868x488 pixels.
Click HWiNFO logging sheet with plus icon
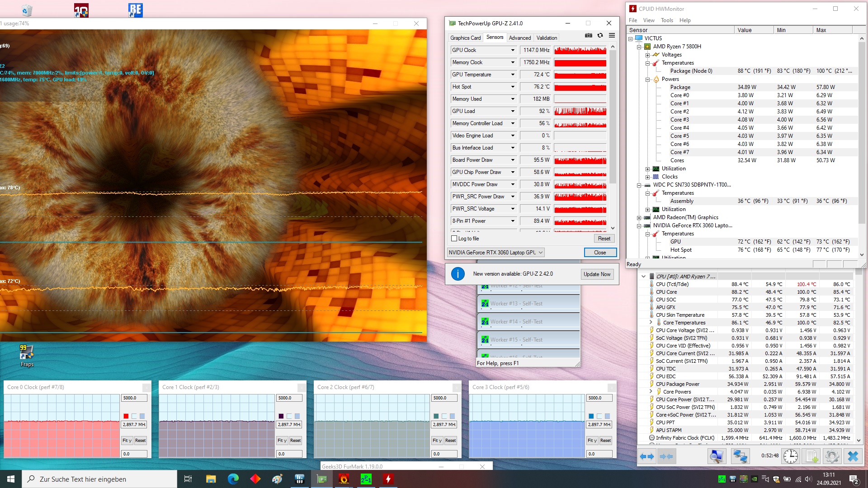tap(812, 456)
